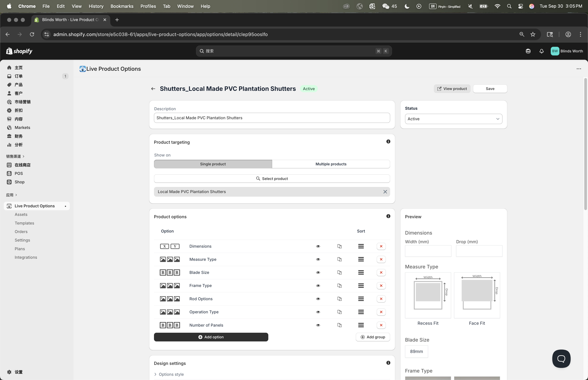Open the chat support bubble
The image size is (588, 380).
pos(561,359)
